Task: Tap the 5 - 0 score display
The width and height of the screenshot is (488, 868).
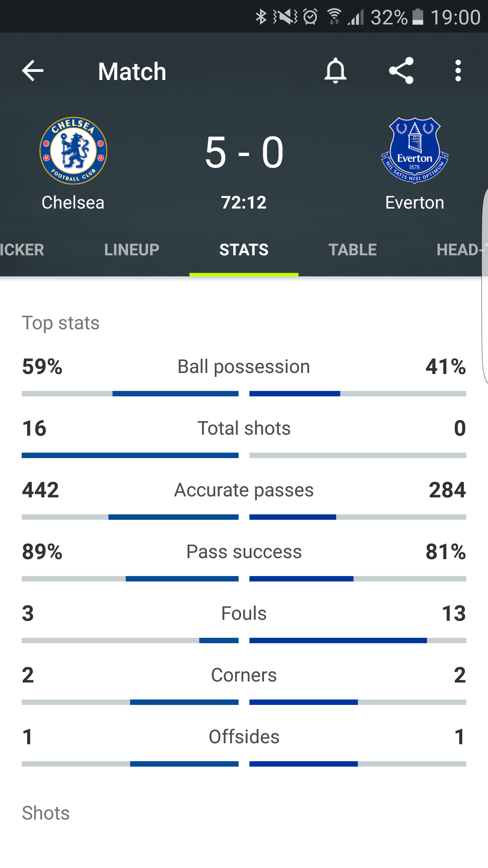Action: coord(244,152)
